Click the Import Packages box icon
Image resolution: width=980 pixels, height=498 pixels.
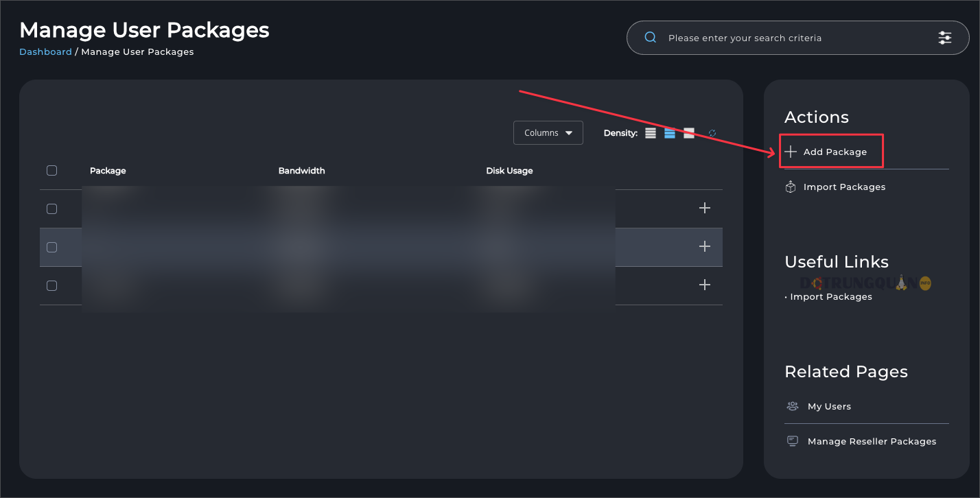[791, 187]
